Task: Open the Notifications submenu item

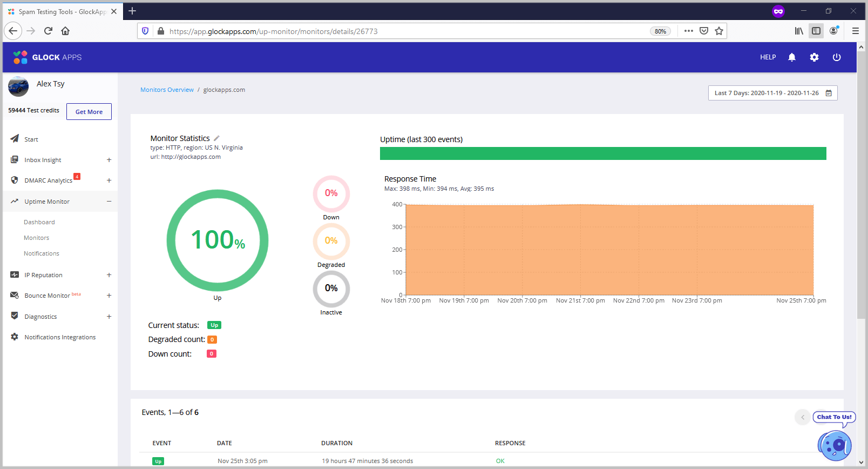Action: (x=42, y=253)
